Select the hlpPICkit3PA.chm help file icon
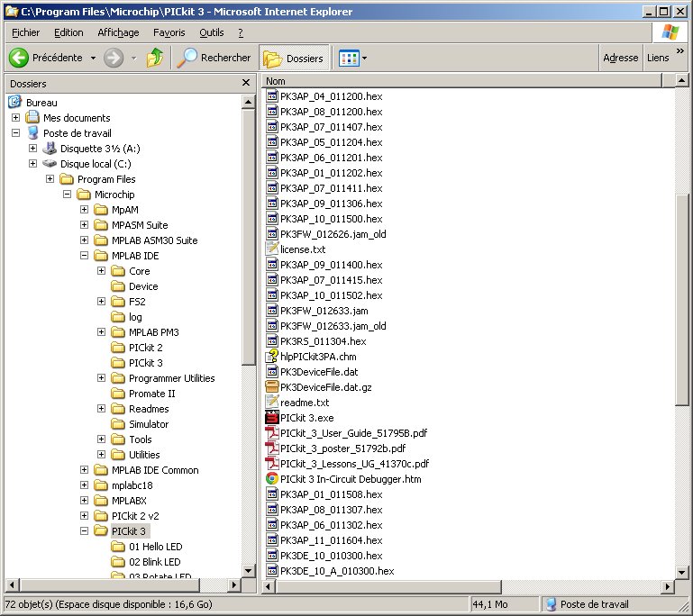693x616 pixels. [272, 357]
